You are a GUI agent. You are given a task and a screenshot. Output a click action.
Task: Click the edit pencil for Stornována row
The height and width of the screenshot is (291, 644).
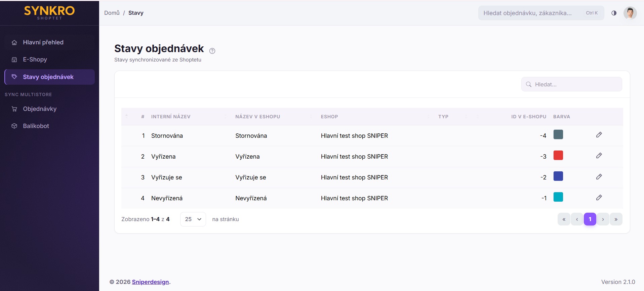coord(599,135)
